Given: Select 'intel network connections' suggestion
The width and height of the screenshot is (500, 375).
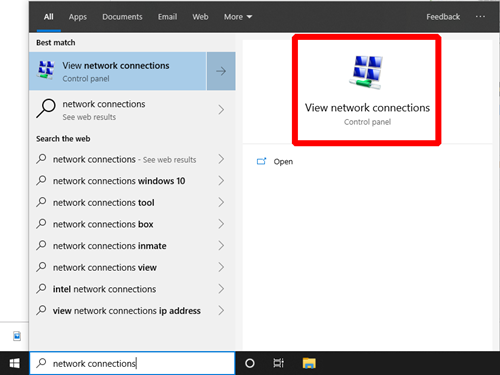Looking at the screenshot, I should [x=132, y=289].
